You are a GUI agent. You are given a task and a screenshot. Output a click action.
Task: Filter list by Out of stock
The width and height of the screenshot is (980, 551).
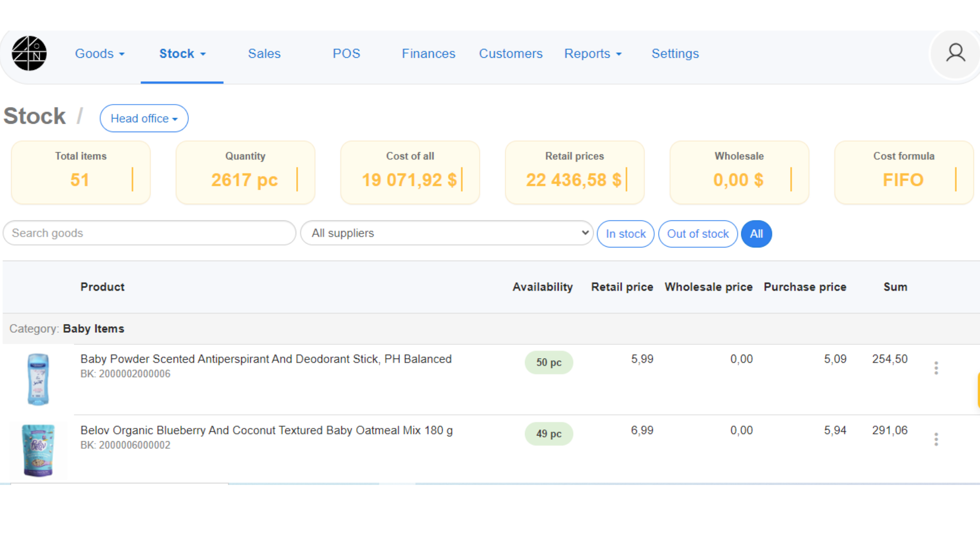point(697,234)
